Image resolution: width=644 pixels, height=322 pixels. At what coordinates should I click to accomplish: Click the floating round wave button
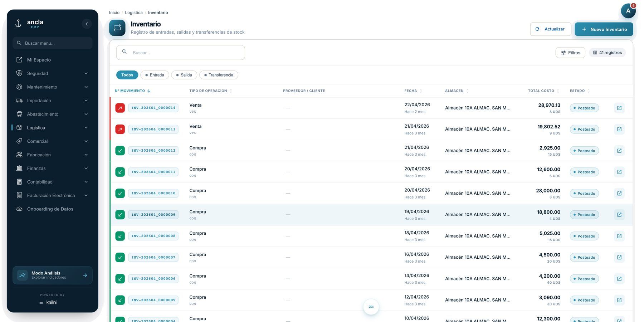[371, 307]
